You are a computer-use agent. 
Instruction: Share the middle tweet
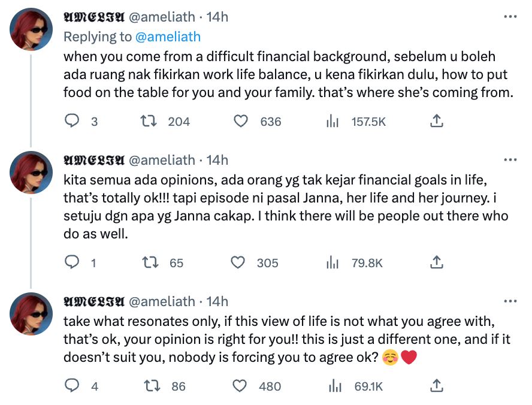click(436, 262)
